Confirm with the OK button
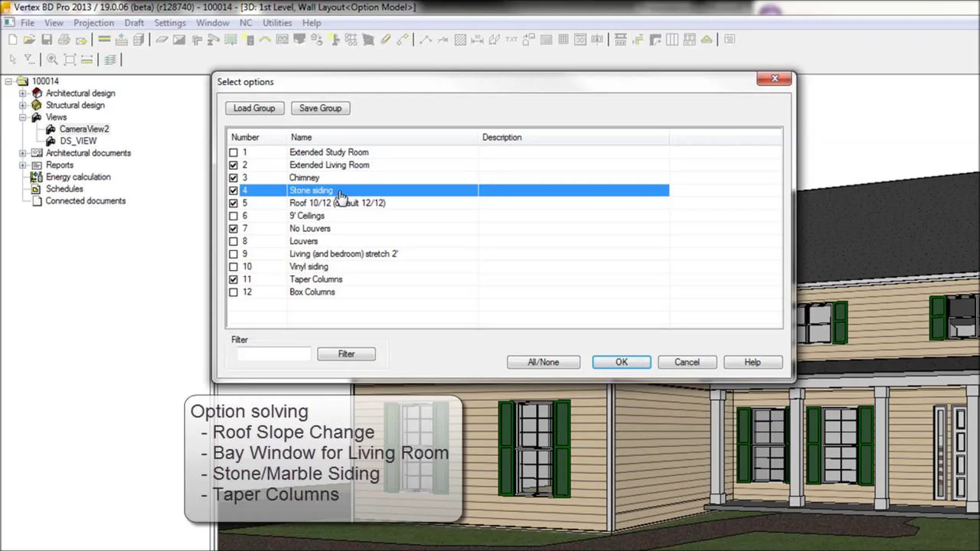This screenshot has width=980, height=551. pyautogui.click(x=621, y=362)
